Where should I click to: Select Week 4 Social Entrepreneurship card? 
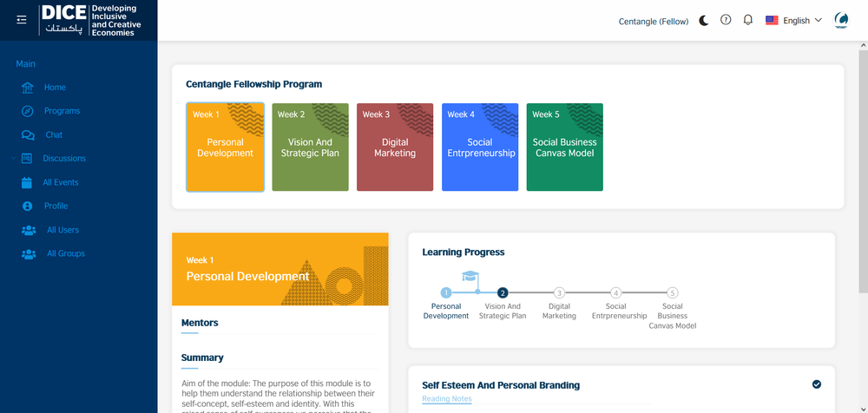pyautogui.click(x=480, y=147)
